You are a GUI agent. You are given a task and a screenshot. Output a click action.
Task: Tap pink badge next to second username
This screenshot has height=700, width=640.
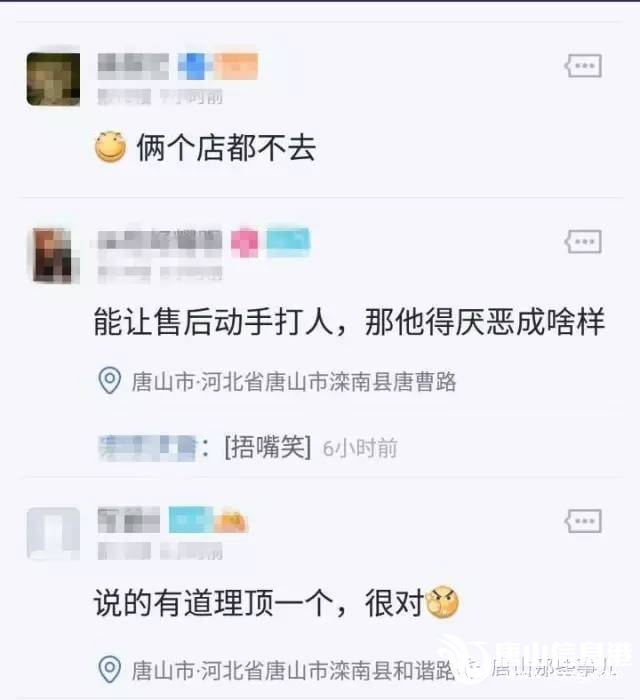point(245,242)
